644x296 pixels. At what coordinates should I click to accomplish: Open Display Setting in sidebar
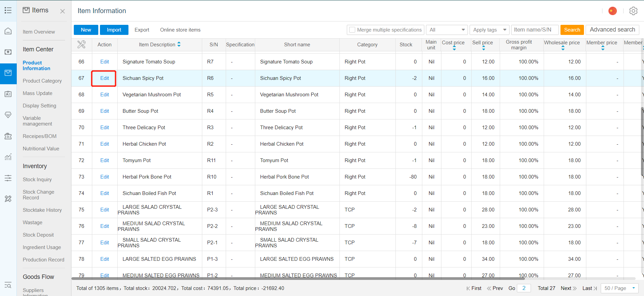pos(40,106)
